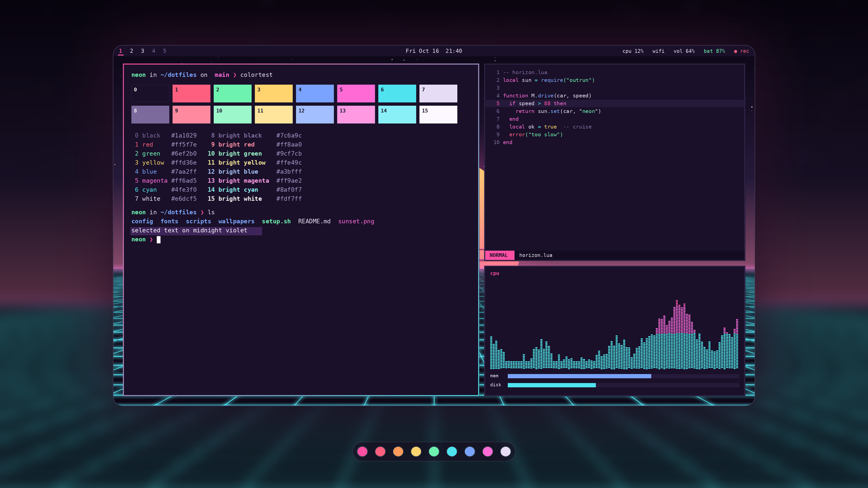Click 'setup.sh' in the ls output
868x488 pixels.
(x=276, y=221)
